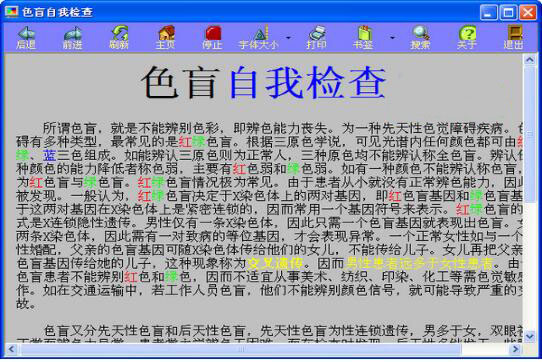Click the vertical scrollbar up arrow
Viewport: 542px width, 362px height.
point(530,60)
